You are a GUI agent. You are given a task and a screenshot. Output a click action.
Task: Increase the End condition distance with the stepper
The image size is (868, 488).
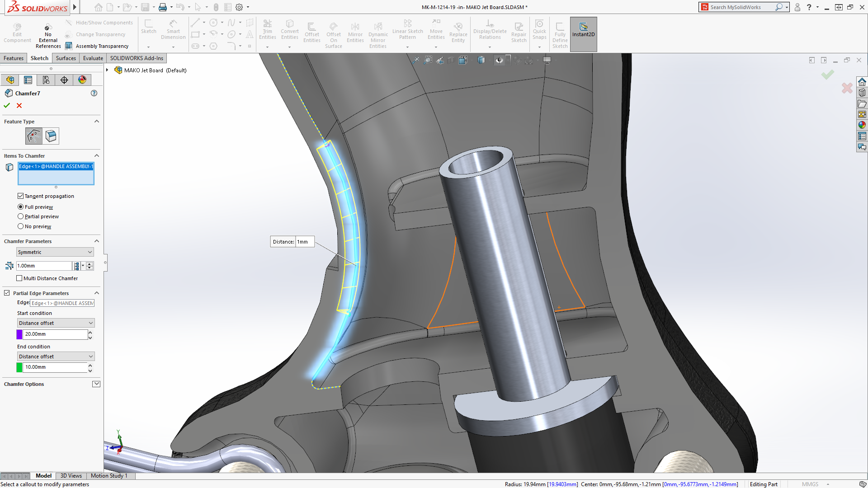click(x=90, y=365)
